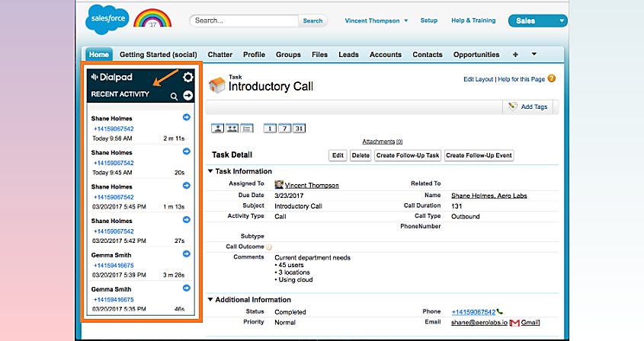Click the Edit button
The height and width of the screenshot is (341, 644).
click(338, 155)
